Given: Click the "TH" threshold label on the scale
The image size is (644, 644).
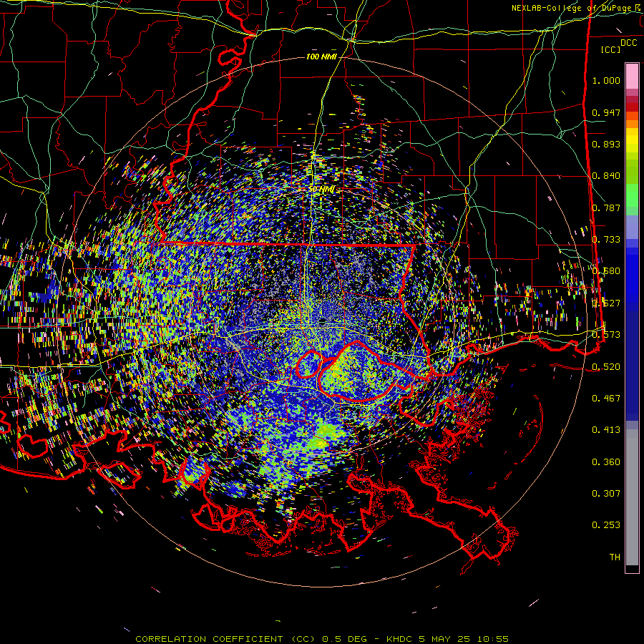Looking at the screenshot, I should click(615, 557).
